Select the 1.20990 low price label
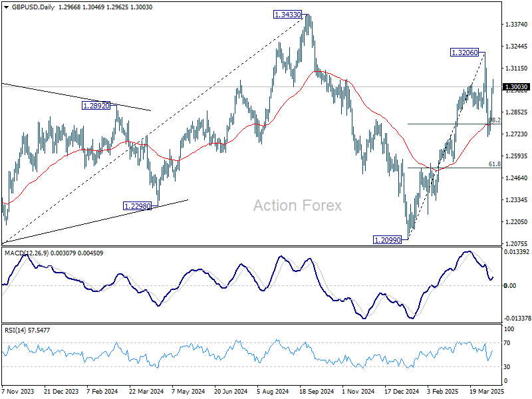Image resolution: width=532 pixels, height=399 pixels. coord(387,240)
